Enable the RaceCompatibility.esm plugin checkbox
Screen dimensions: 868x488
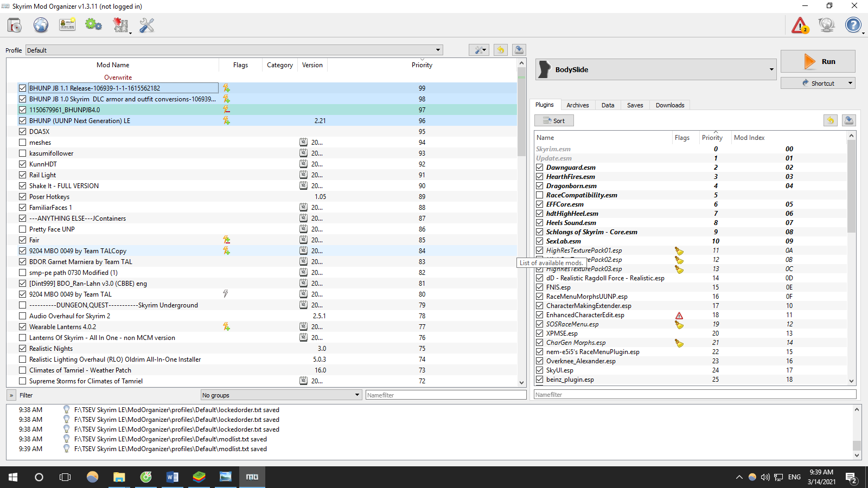coord(539,195)
